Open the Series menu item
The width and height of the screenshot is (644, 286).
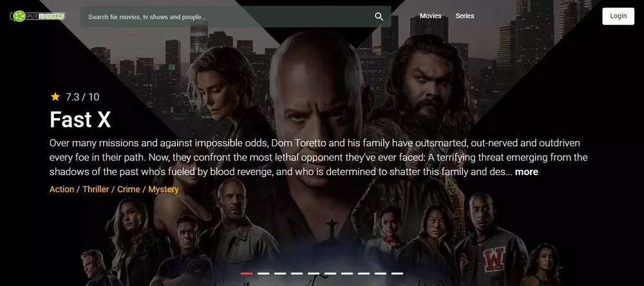464,15
